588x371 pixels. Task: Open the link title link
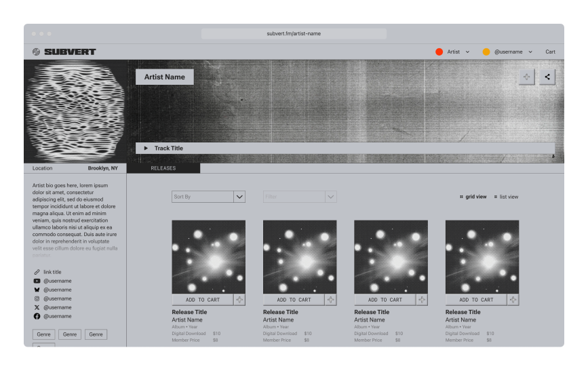[x=52, y=272]
